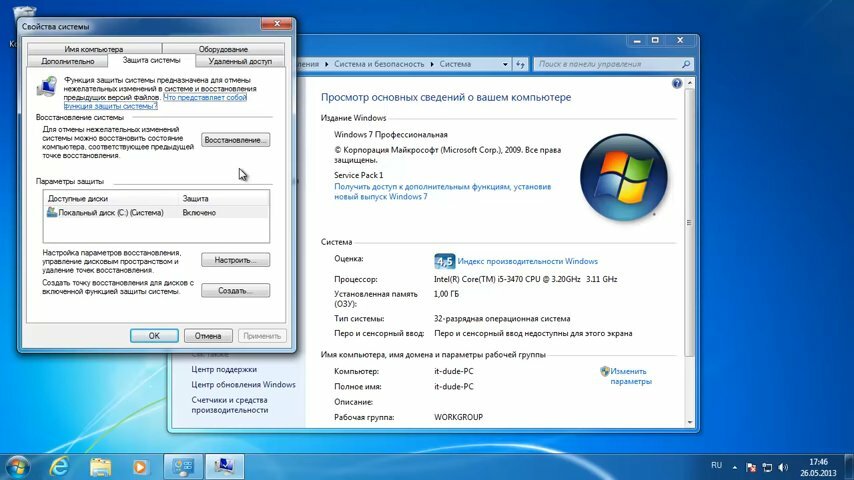Switch to Имя компьютера tab
Screen dimensions: 854x480
click(x=94, y=49)
